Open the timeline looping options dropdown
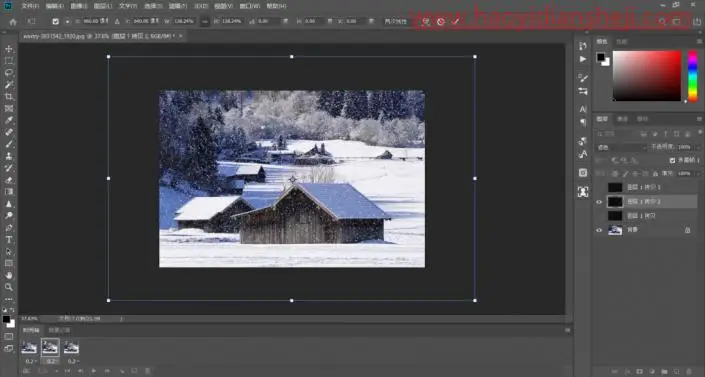Image resolution: width=705 pixels, height=377 pixels. (x=49, y=371)
